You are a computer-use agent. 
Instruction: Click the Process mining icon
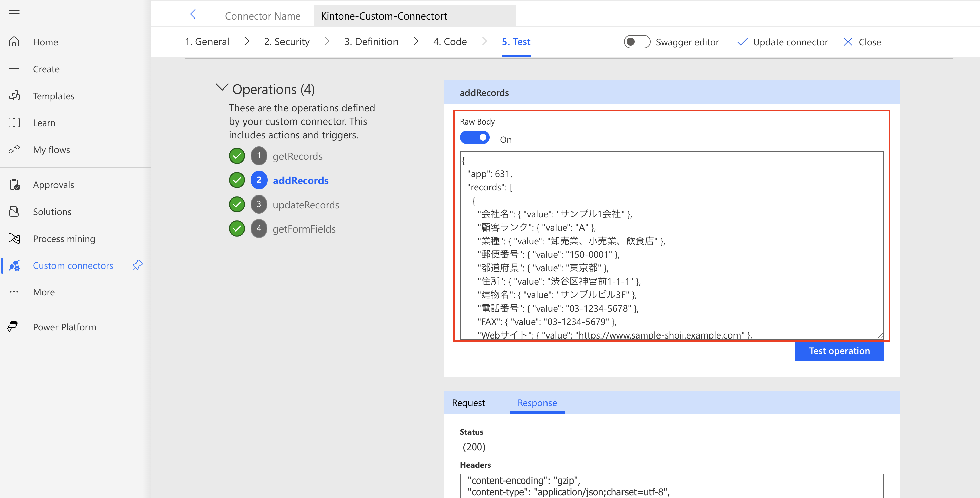point(14,238)
